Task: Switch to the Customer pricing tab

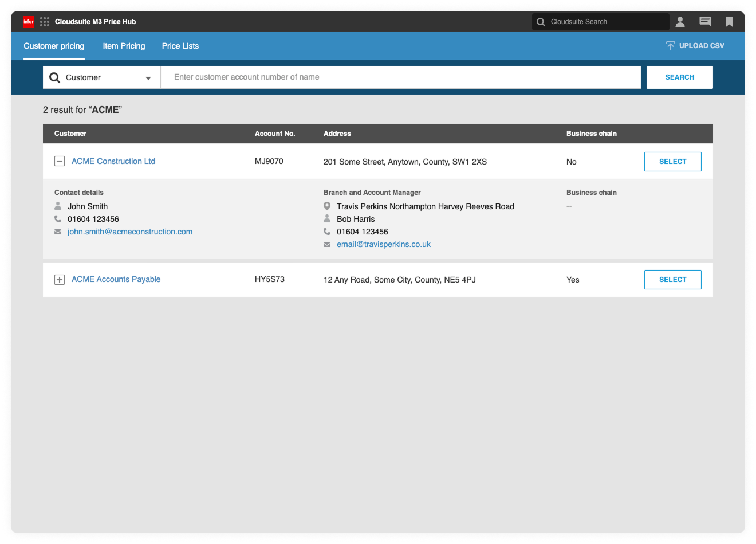Action: coord(54,46)
